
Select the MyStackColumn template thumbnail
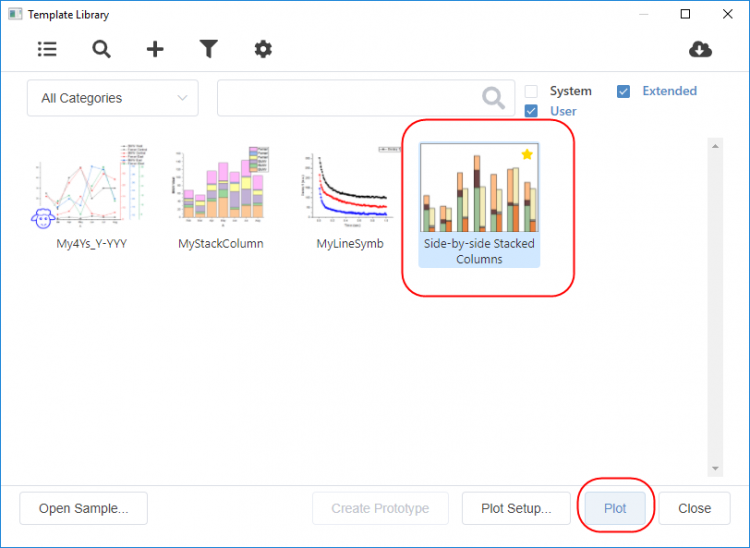(x=220, y=186)
